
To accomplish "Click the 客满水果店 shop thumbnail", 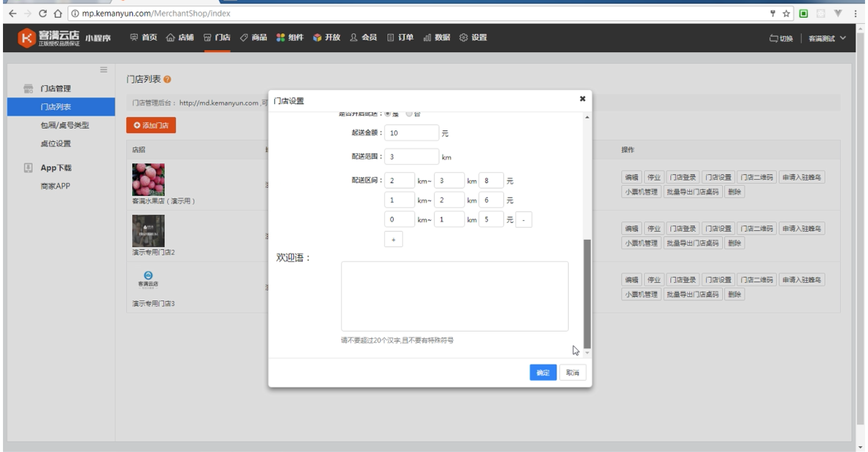I will [148, 179].
